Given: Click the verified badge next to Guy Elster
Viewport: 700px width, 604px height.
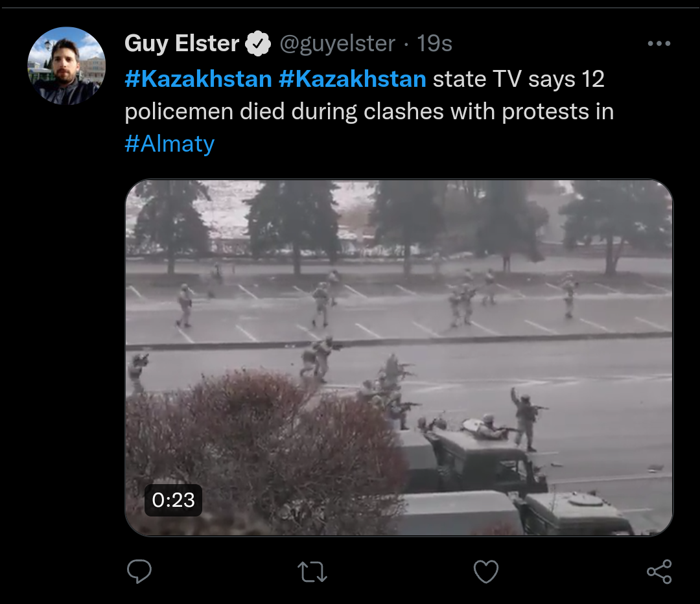Looking at the screenshot, I should point(259,44).
